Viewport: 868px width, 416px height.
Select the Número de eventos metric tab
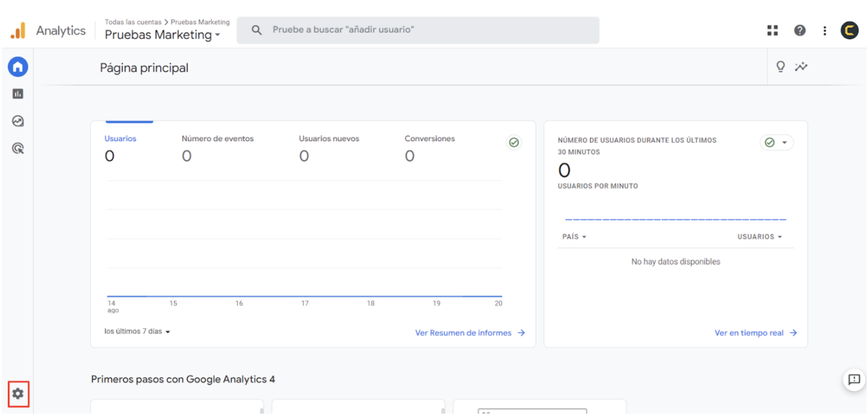218,148
